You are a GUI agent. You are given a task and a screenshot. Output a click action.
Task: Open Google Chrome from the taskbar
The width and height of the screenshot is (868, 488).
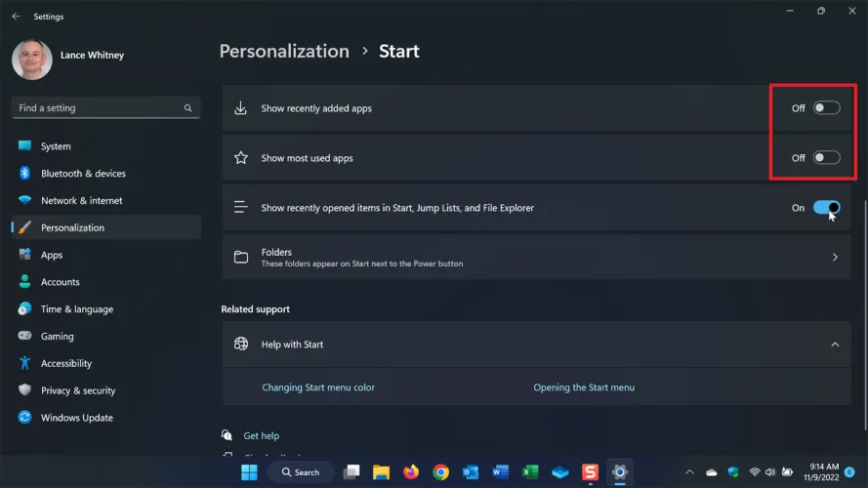pyautogui.click(x=440, y=472)
